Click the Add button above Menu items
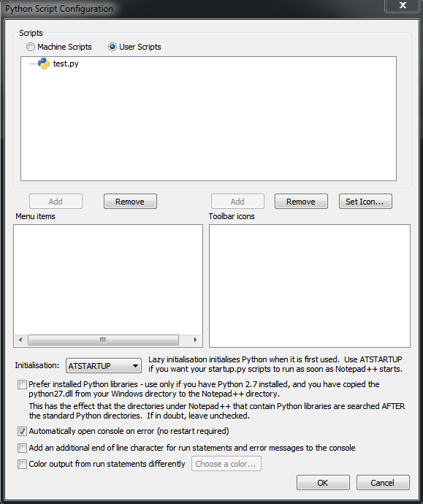Image resolution: width=423 pixels, height=504 pixels. coord(56,202)
